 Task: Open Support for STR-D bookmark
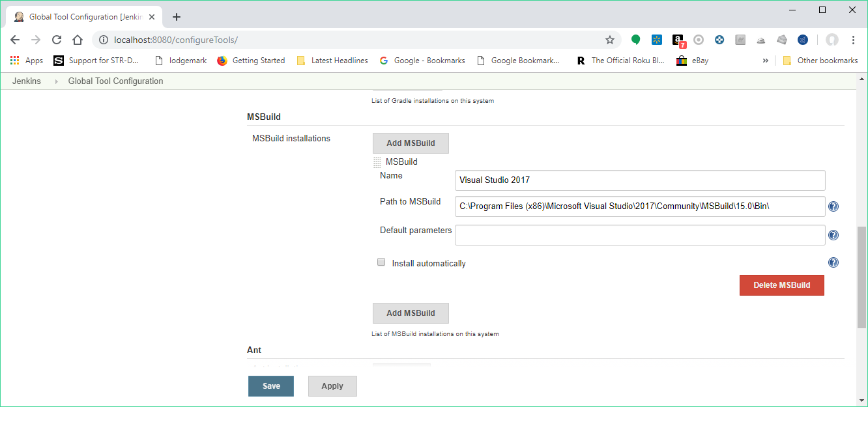pyautogui.click(x=96, y=61)
